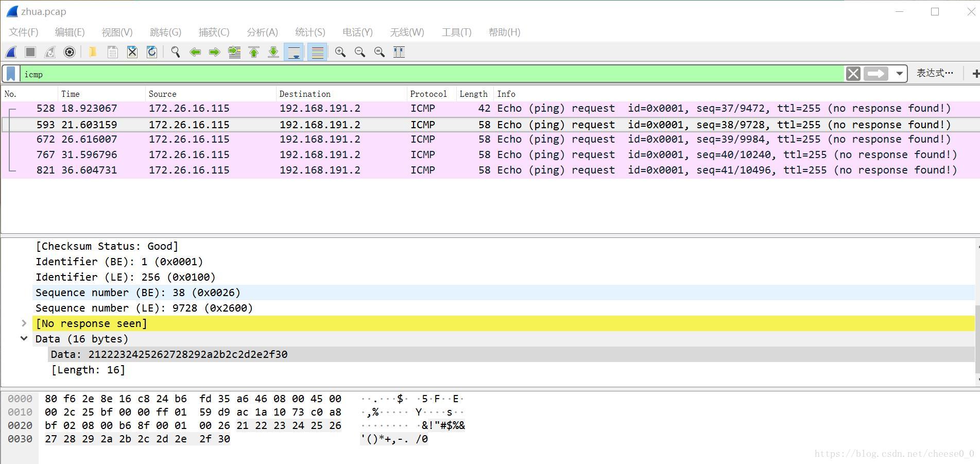Open capture options gear icon

tap(70, 52)
